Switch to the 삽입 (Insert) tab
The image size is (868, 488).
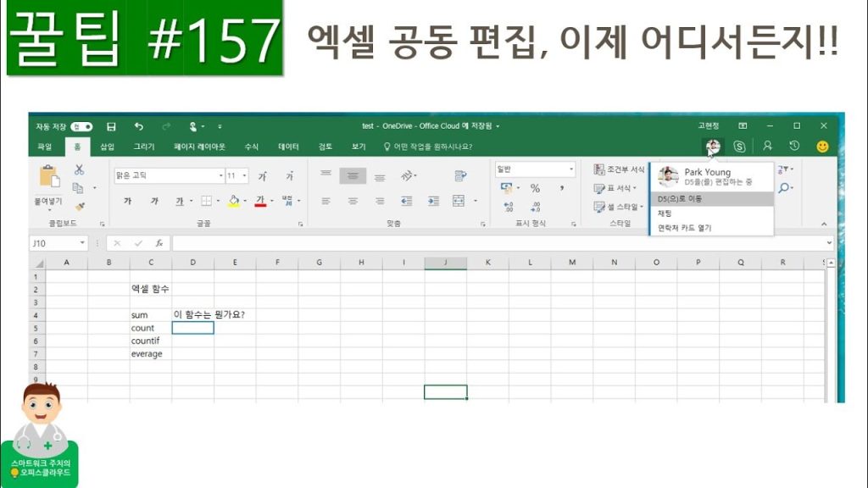[107, 147]
